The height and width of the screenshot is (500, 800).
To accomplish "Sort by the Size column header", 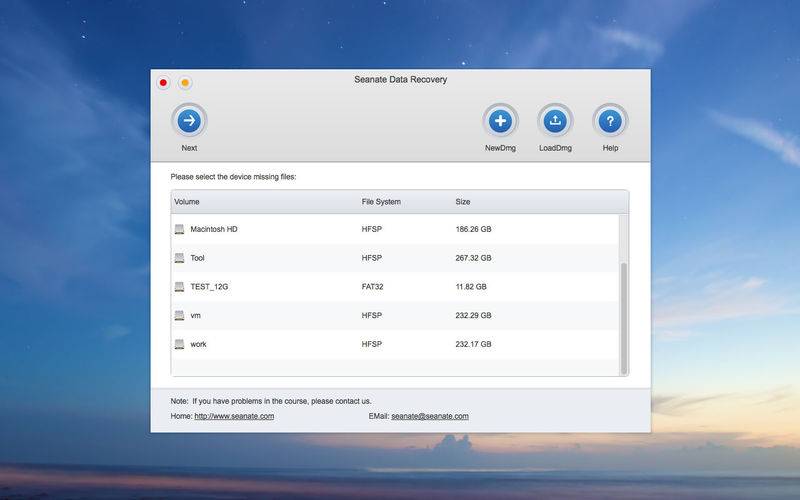I will (x=463, y=202).
